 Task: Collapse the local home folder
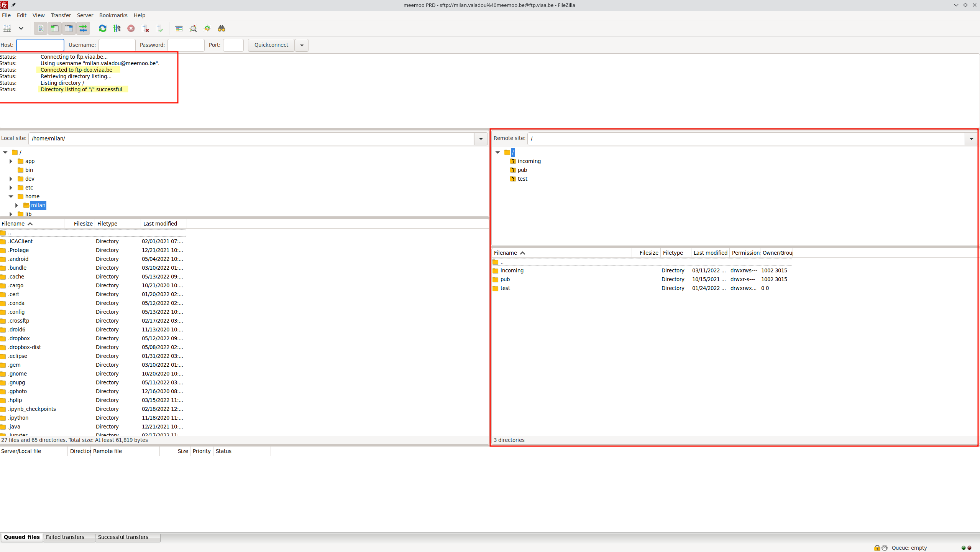pos(11,196)
